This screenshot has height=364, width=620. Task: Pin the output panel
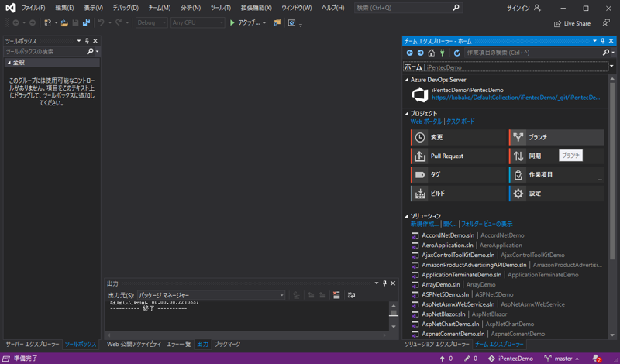[384, 283]
